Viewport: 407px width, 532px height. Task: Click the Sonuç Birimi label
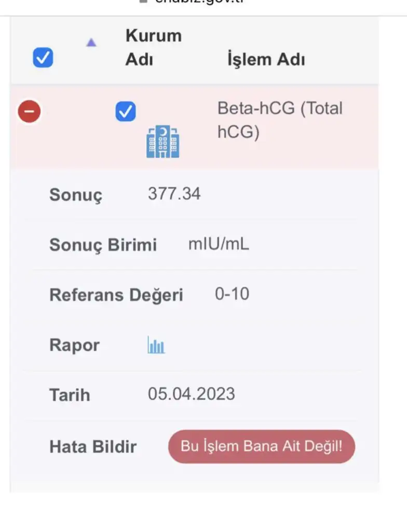point(103,245)
